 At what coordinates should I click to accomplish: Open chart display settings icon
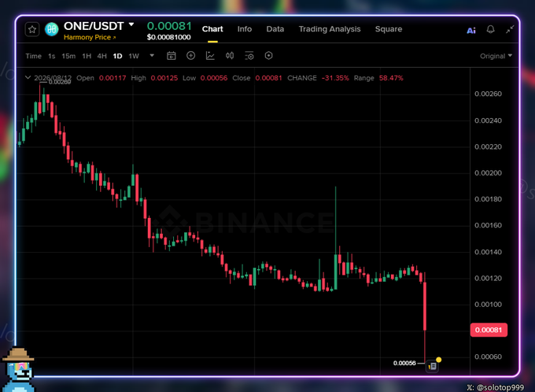coord(249,56)
